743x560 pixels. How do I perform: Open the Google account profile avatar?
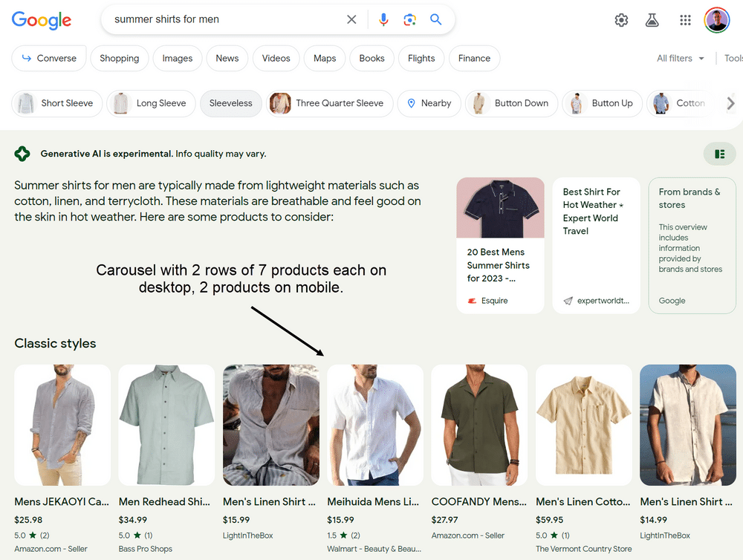717,20
